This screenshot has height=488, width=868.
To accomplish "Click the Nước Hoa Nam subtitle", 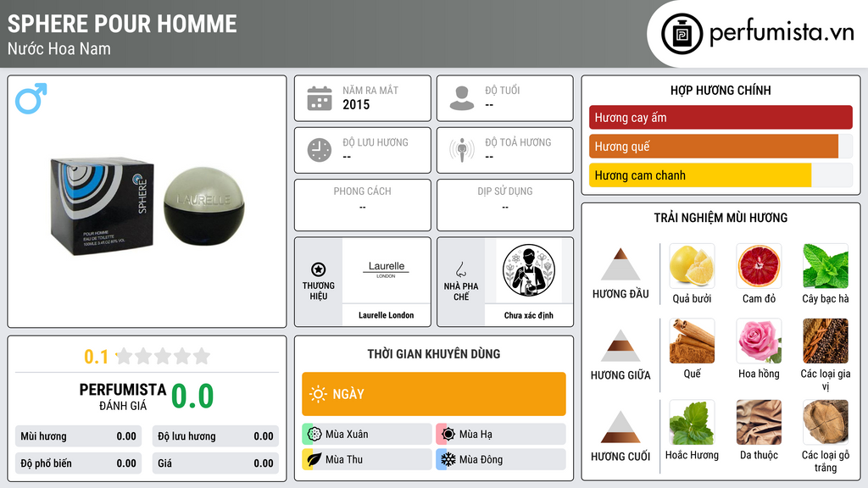I will (x=59, y=48).
